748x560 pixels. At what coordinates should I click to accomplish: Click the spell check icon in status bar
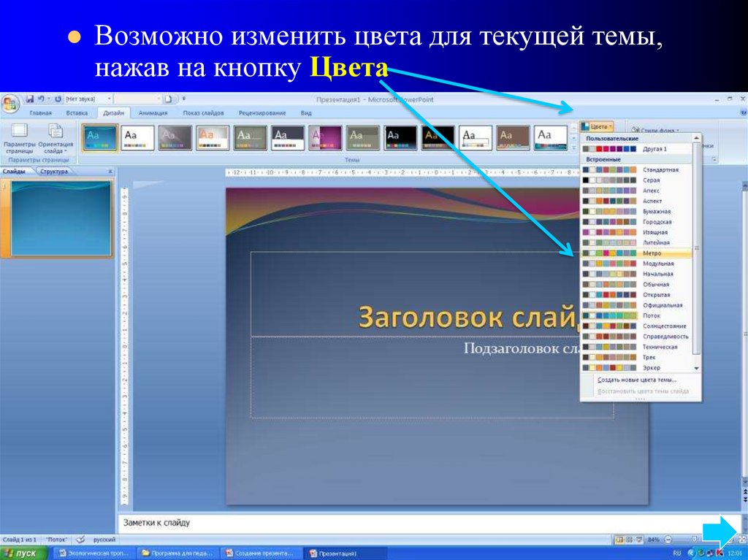81,540
